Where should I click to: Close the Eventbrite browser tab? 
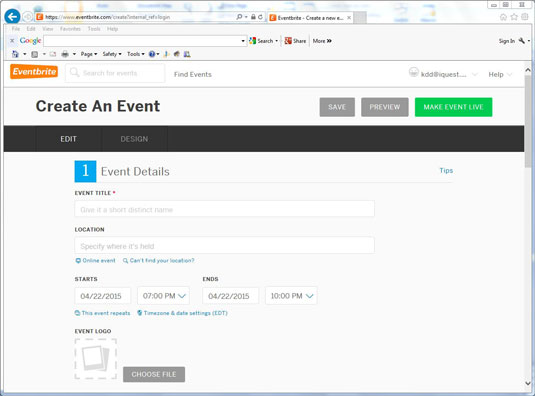coord(349,18)
